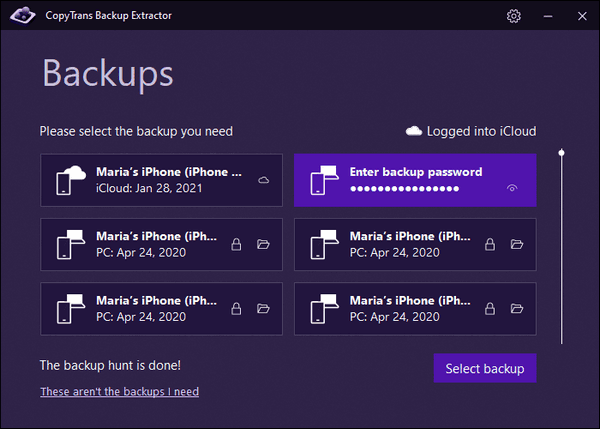This screenshot has width=600, height=429.
Task: Open the "These aren't the backups I need" link
Action: [119, 391]
